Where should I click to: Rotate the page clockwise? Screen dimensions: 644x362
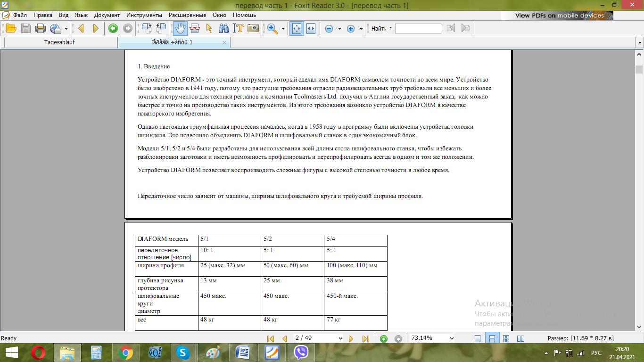coord(146,28)
